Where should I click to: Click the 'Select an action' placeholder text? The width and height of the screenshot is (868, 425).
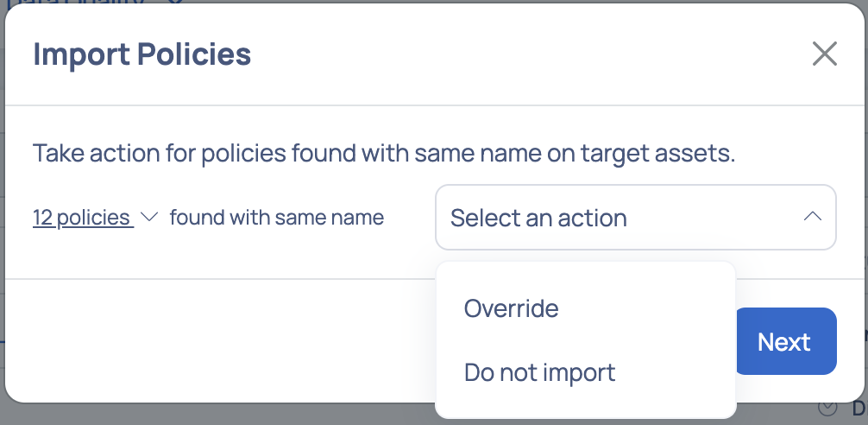point(538,218)
